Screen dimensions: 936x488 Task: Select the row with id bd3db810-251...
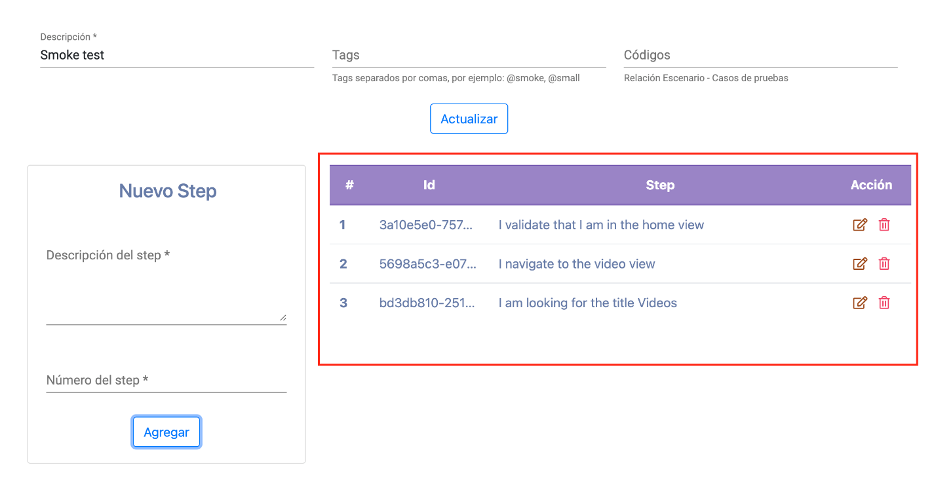[620, 302]
